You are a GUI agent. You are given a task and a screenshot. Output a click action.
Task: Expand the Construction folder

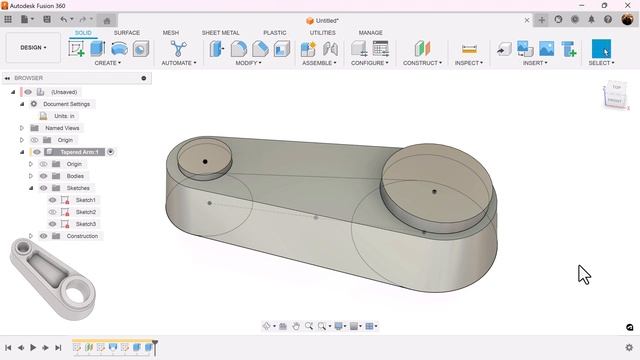pos(31,236)
